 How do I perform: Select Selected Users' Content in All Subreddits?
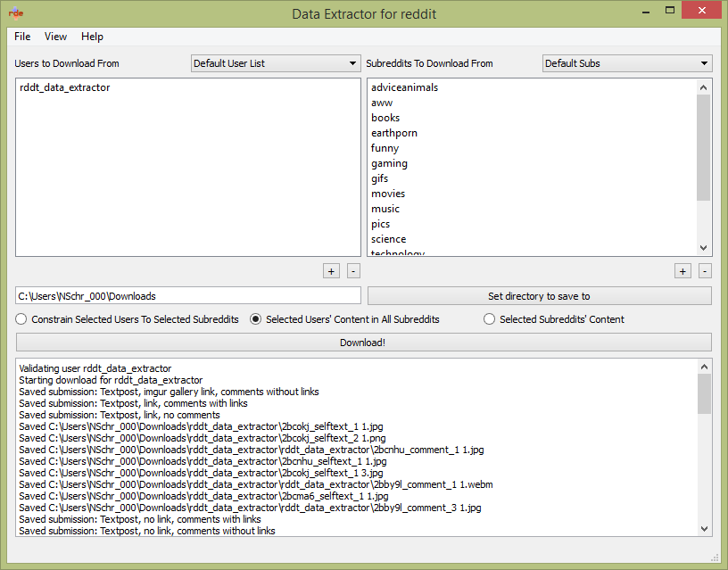344,319
